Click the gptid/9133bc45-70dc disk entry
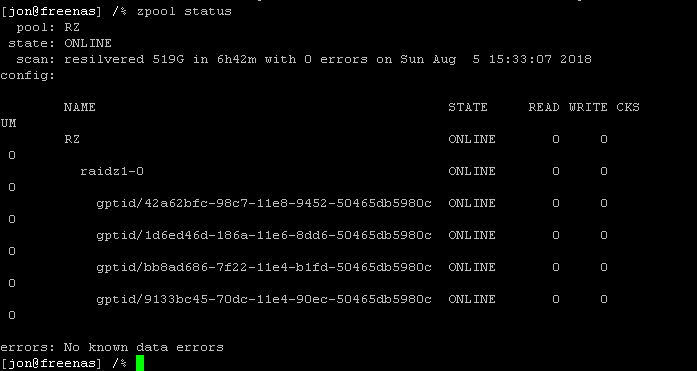This screenshot has height=371, width=697. [264, 299]
